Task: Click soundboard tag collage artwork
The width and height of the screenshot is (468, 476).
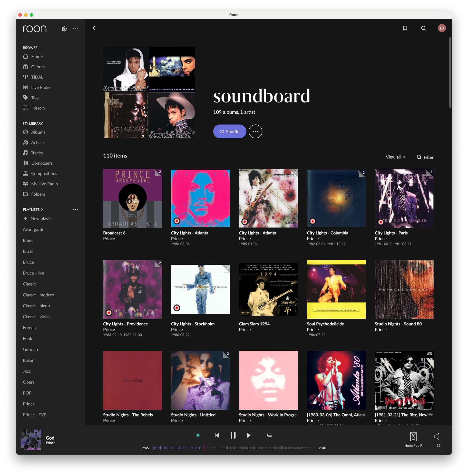Action: [x=149, y=92]
